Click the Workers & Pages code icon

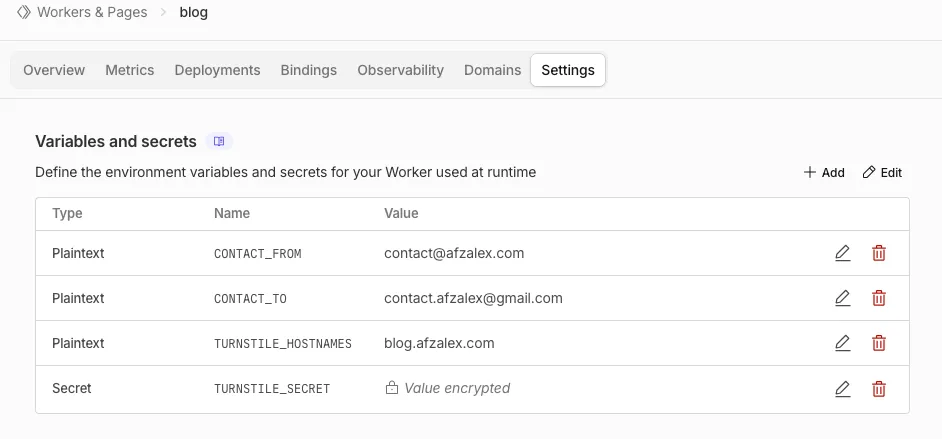click(23, 12)
